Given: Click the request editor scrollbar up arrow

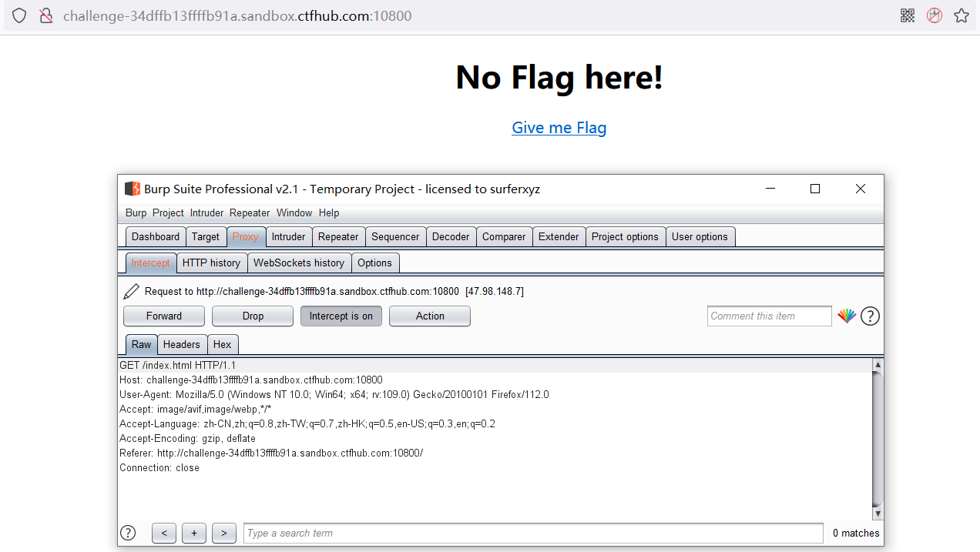Looking at the screenshot, I should 878,364.
